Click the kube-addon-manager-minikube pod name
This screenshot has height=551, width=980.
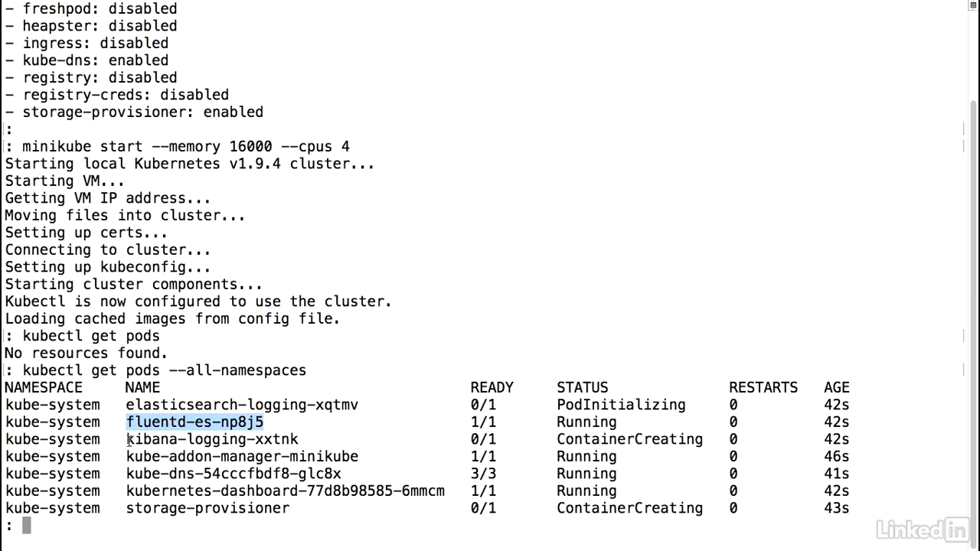click(242, 457)
